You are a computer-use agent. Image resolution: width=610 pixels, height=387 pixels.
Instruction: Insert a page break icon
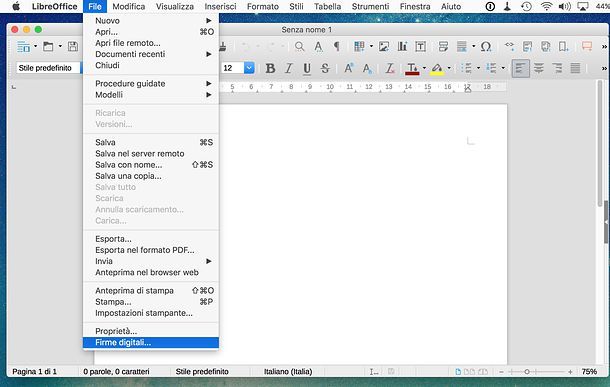(x=443, y=47)
